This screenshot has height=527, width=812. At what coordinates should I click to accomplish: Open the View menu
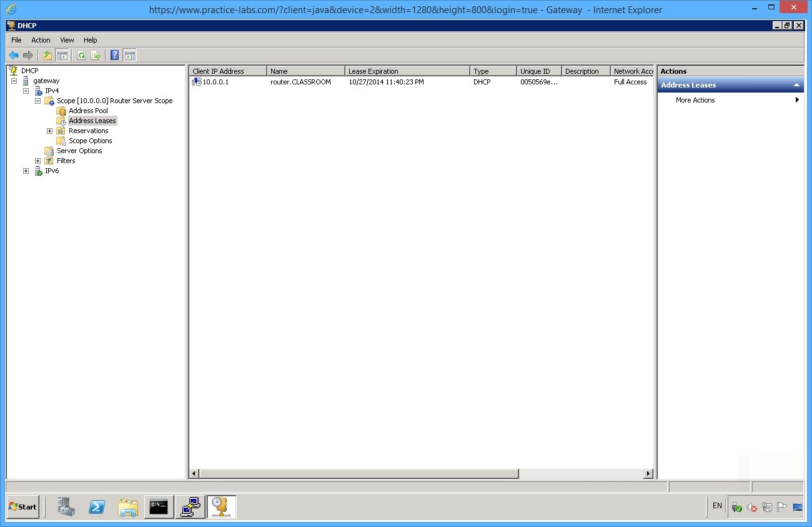coord(67,40)
